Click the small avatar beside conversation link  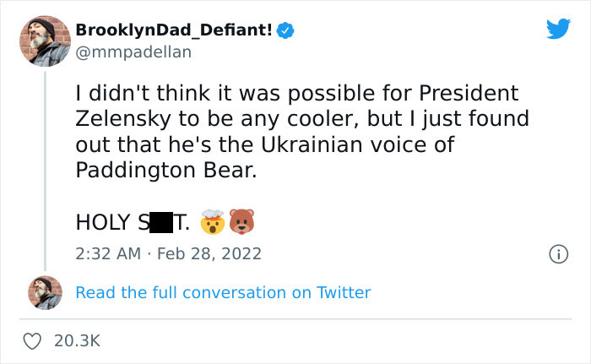click(45, 292)
